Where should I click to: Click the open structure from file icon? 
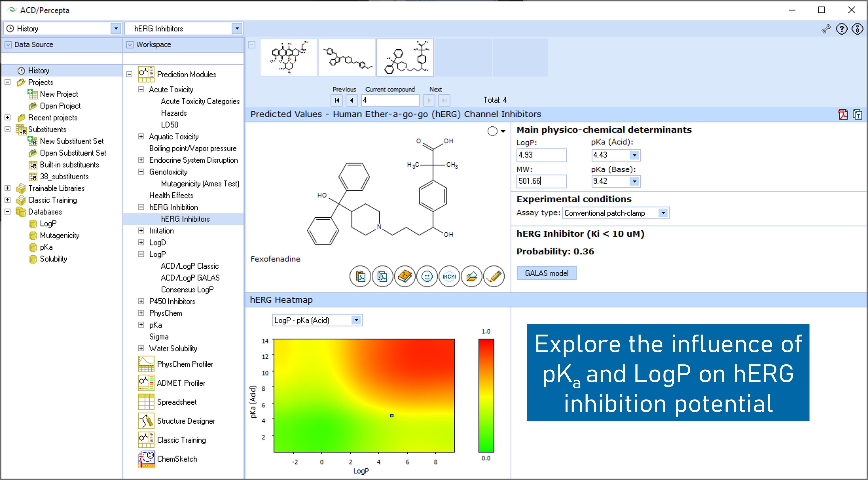(471, 276)
